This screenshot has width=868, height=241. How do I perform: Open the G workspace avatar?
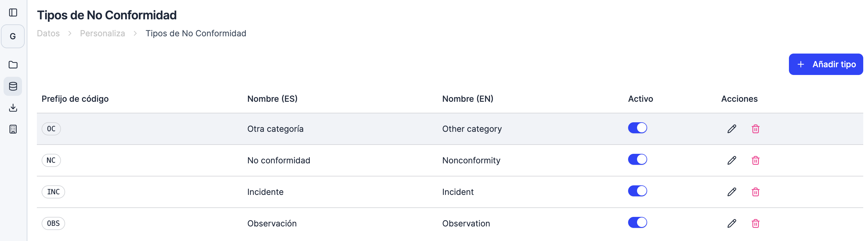coord(13,36)
